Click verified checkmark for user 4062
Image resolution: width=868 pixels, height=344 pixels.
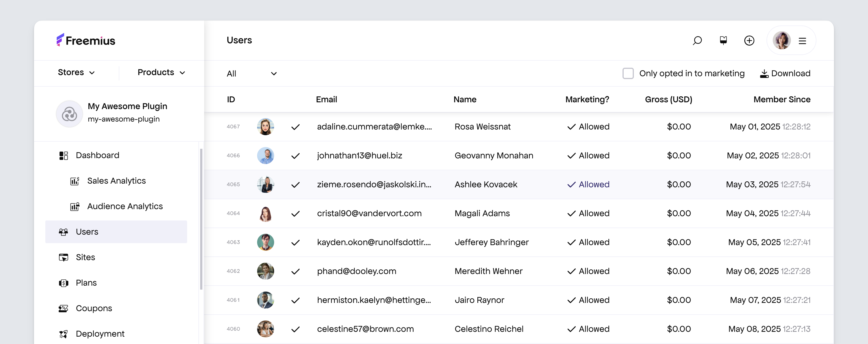coord(295,271)
